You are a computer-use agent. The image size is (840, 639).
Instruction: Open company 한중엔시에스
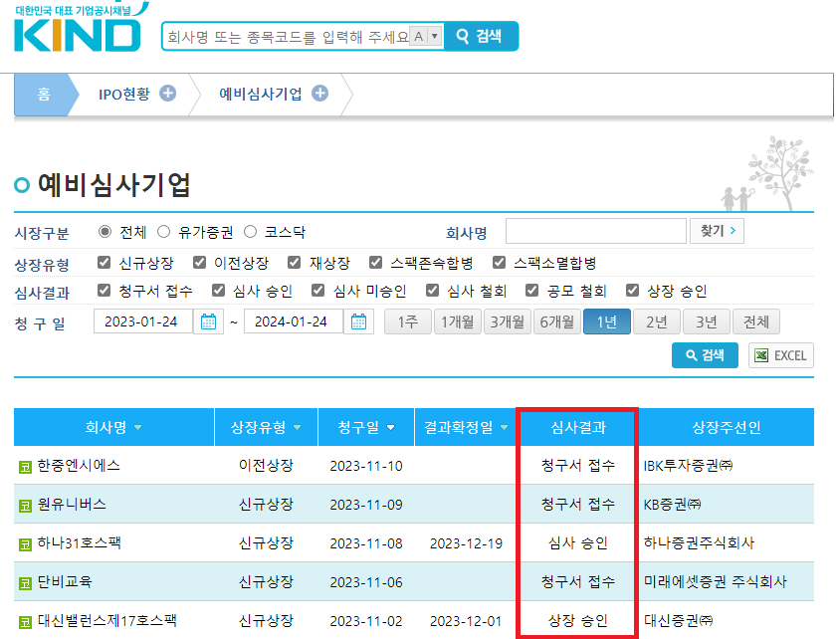(x=79, y=466)
